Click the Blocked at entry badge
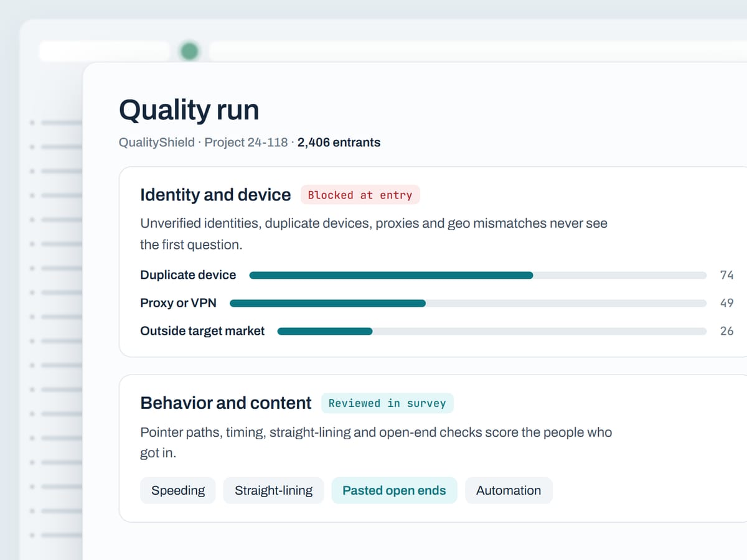 pos(360,195)
